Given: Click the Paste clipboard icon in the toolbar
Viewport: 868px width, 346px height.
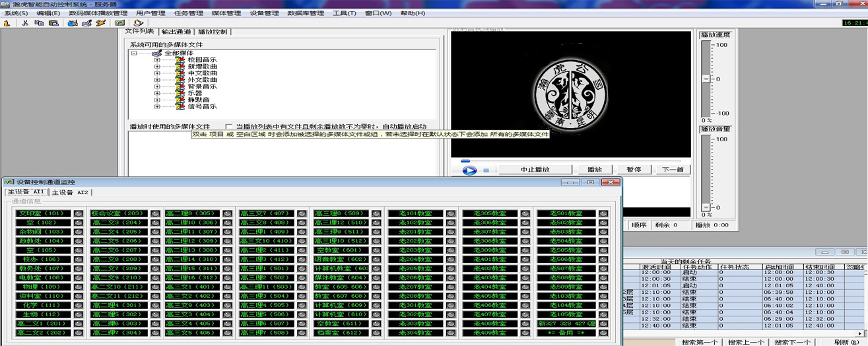Looking at the screenshot, I should pos(53,23).
